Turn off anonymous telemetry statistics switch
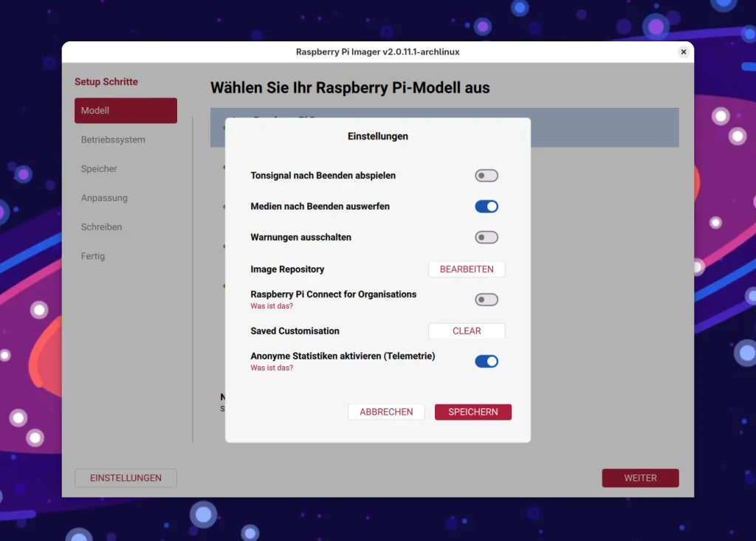Screen dimensions: 756x541 [486, 361]
